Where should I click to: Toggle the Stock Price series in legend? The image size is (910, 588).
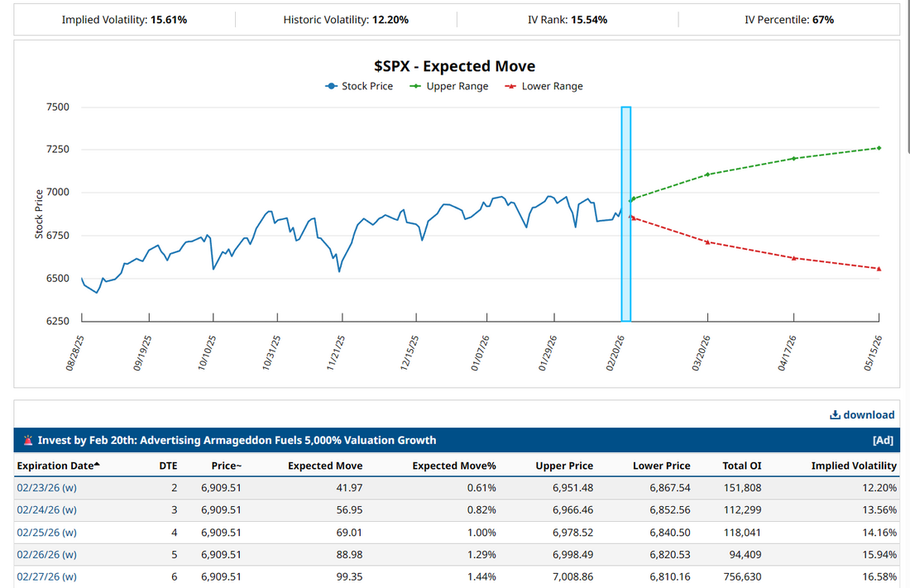point(359,86)
